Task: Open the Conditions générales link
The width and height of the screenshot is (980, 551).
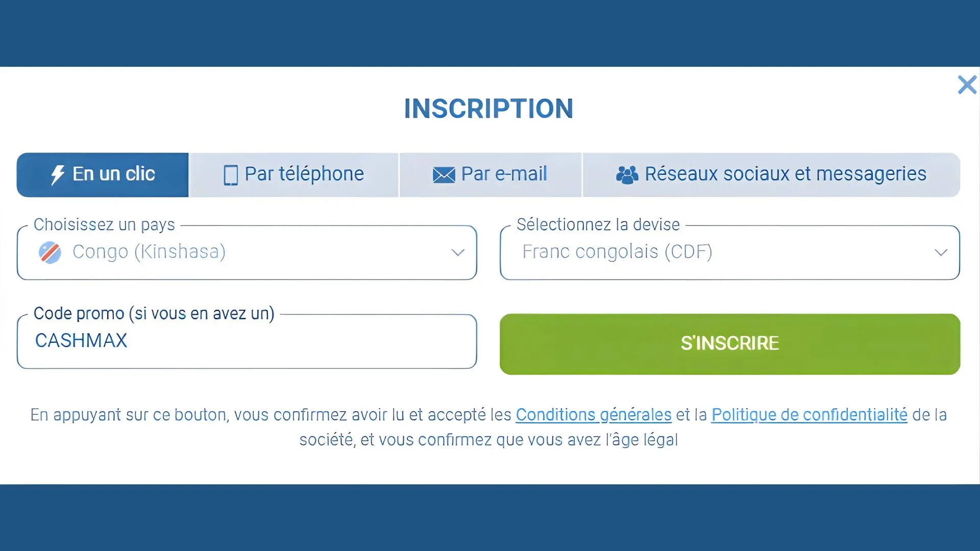Action: (x=594, y=415)
